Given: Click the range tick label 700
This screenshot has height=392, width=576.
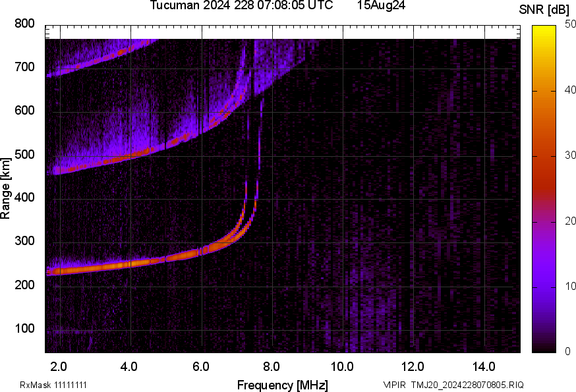Looking at the screenshot, I should tap(24, 67).
